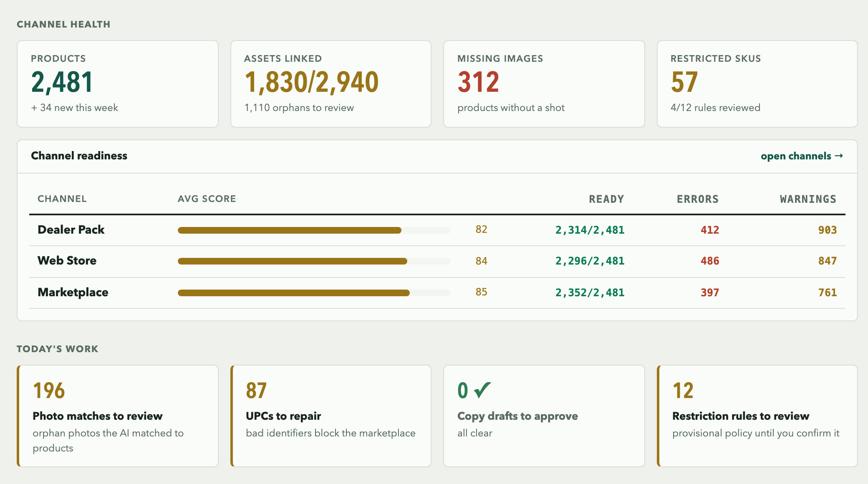Click Dealer Pack errors value 412
868x484 pixels.
(x=710, y=230)
